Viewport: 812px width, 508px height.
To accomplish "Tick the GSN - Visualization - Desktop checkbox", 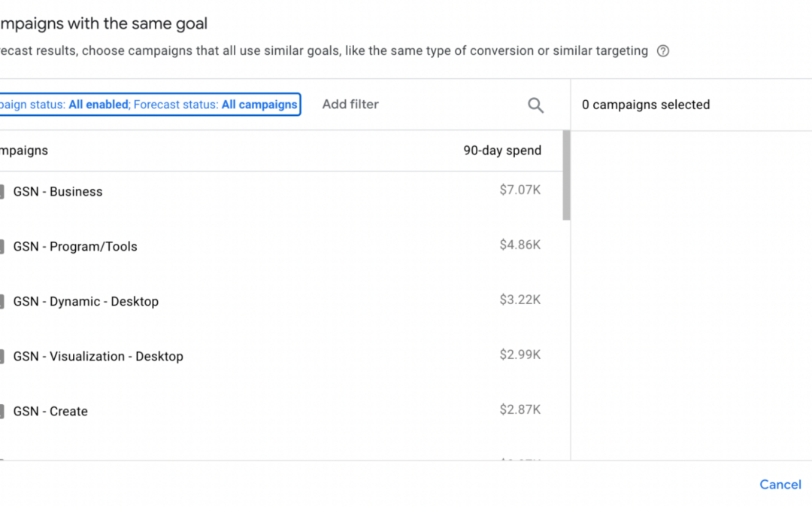I will [x=2, y=357].
